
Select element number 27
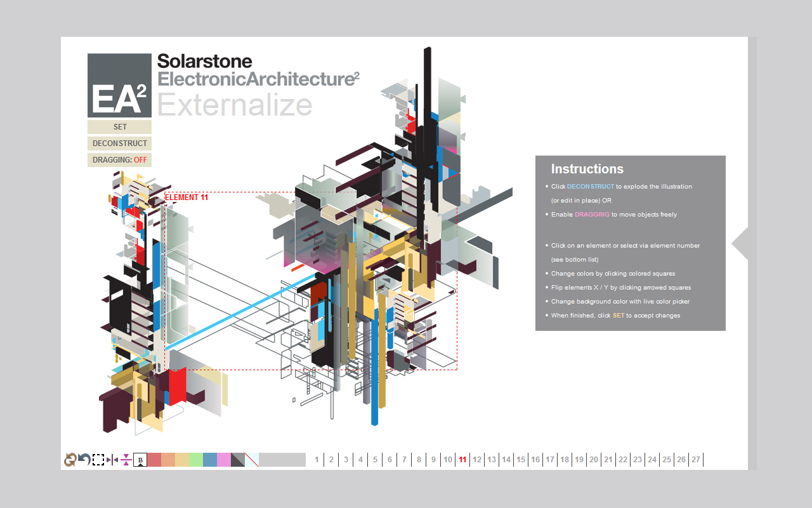coord(696,460)
